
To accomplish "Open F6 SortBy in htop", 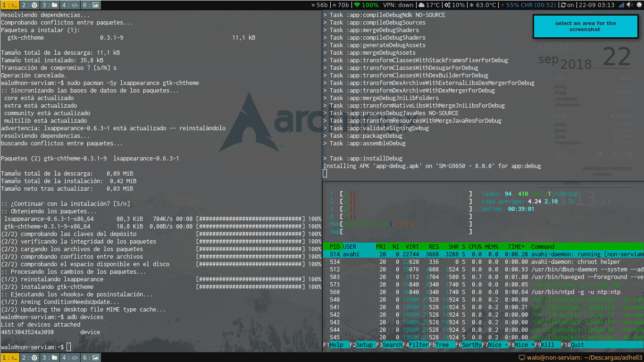I will click(468, 345).
